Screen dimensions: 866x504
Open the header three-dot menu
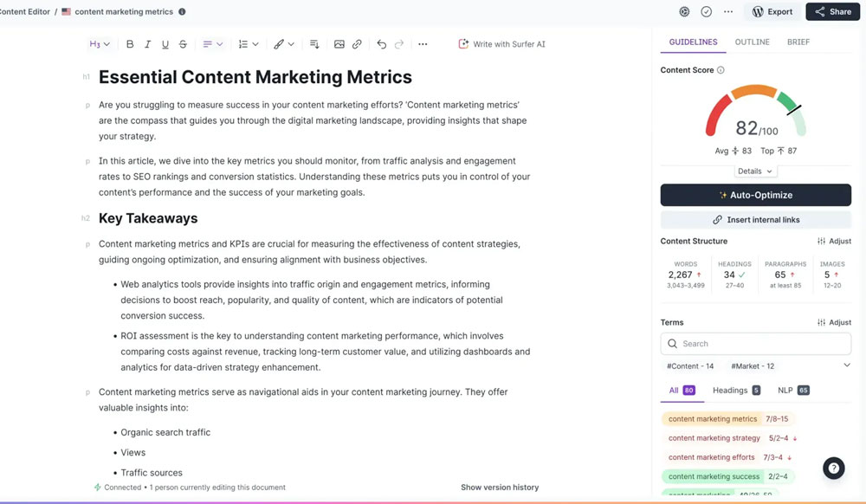728,11
